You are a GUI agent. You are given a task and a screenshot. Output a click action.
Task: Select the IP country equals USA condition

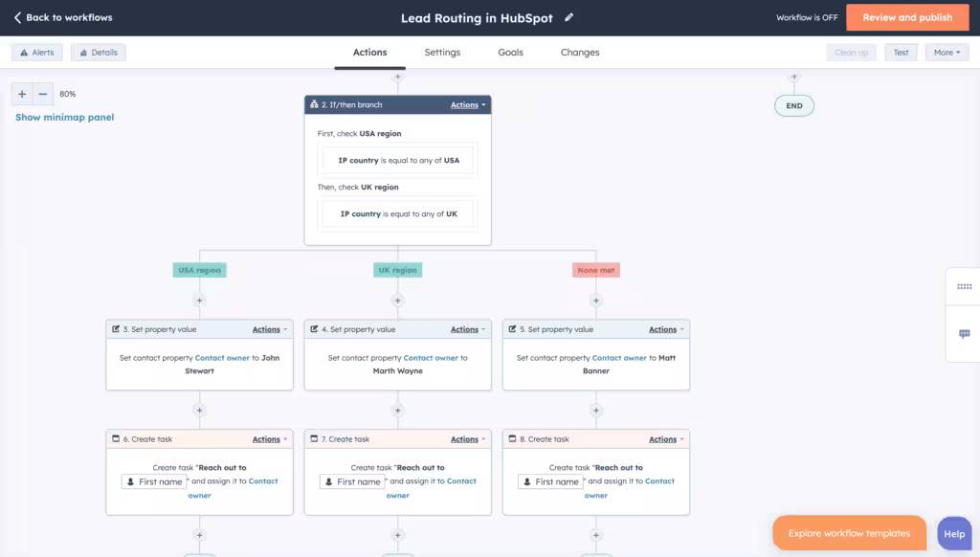398,161
